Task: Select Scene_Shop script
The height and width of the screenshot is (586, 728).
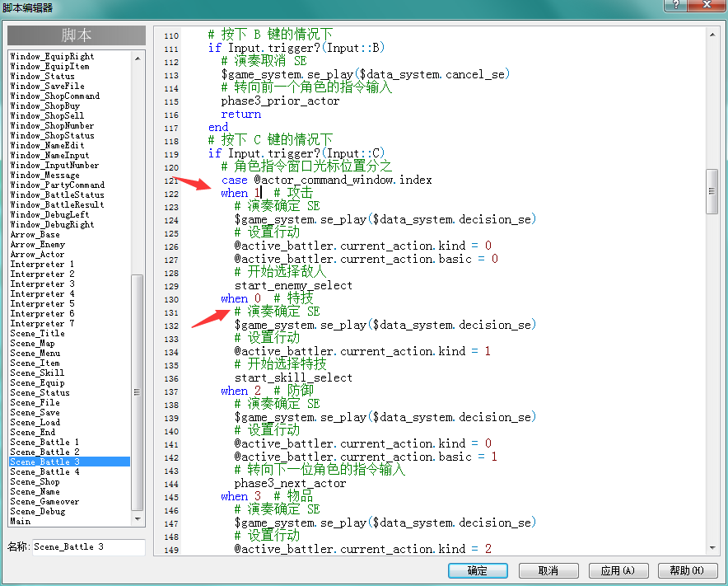Action: 35,481
